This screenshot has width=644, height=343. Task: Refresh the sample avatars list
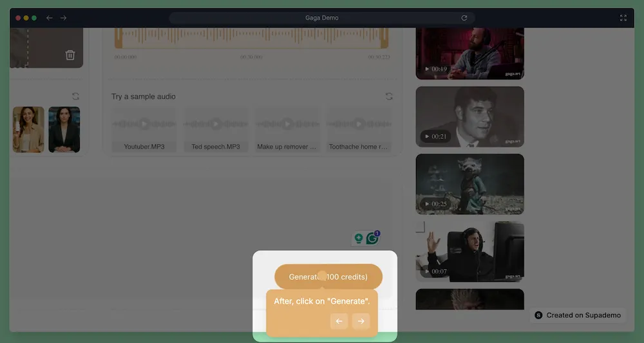[x=76, y=97]
